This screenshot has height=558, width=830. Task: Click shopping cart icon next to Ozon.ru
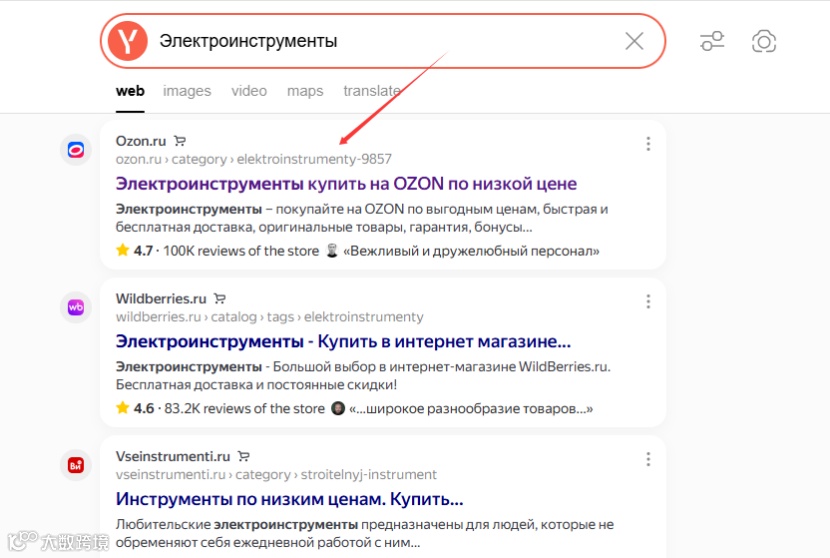click(x=180, y=141)
